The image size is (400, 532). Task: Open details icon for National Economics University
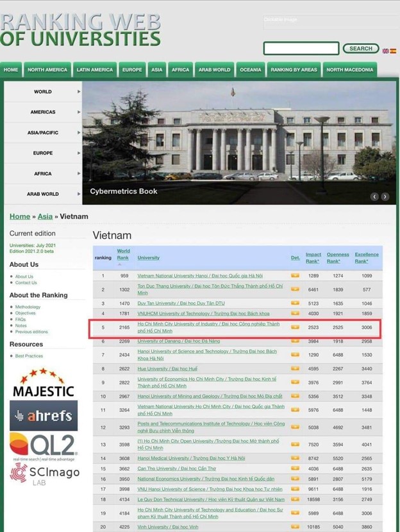point(295,479)
